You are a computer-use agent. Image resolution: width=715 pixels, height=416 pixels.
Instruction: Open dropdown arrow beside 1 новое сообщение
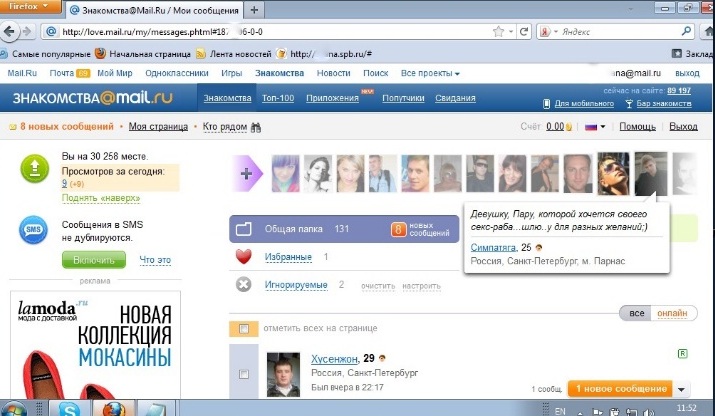(681, 390)
